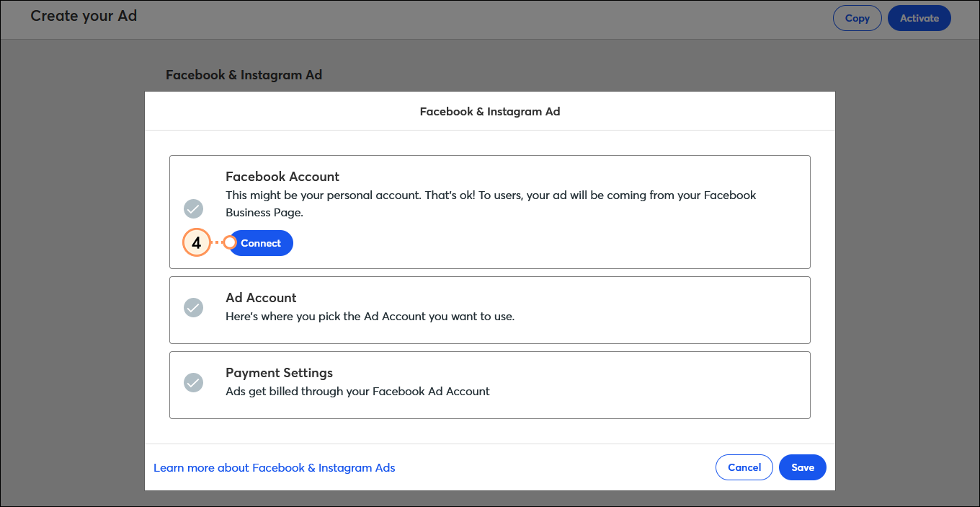
Task: Click the 'Create your Ad' page title
Action: pos(84,15)
